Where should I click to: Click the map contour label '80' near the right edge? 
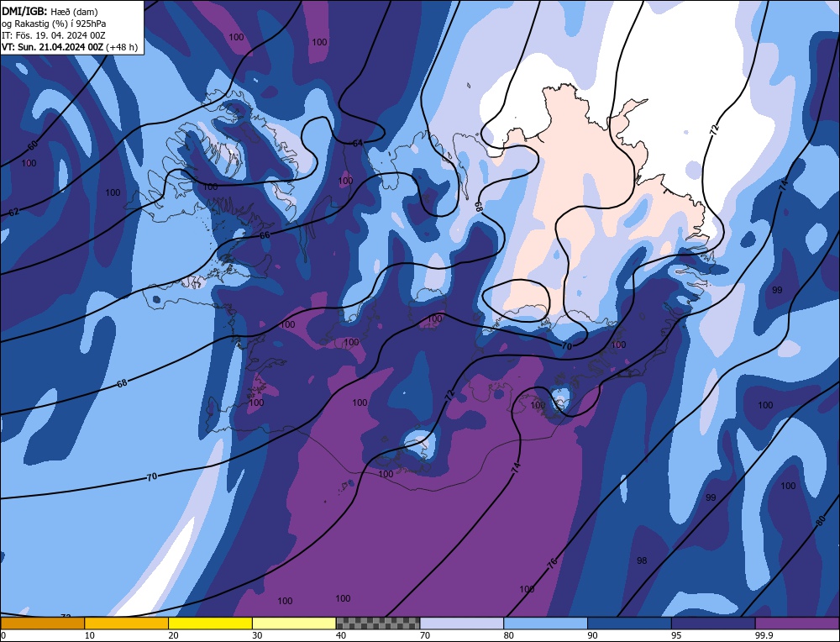[x=822, y=521]
